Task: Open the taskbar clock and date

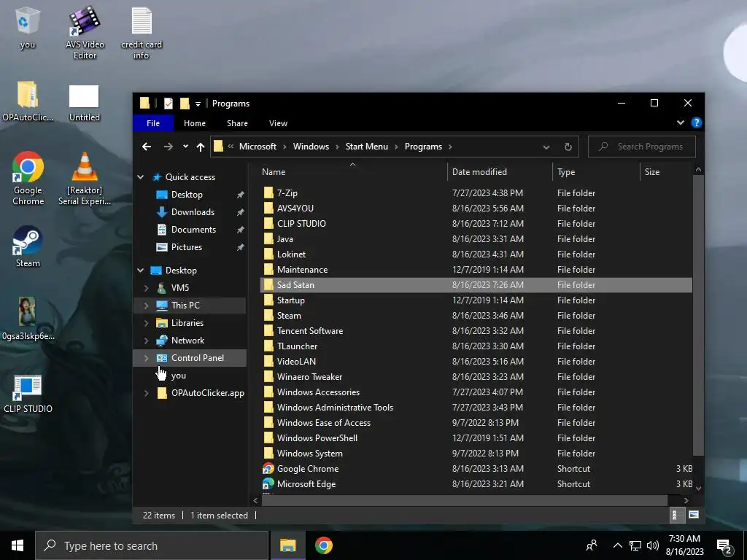Action: (684, 545)
